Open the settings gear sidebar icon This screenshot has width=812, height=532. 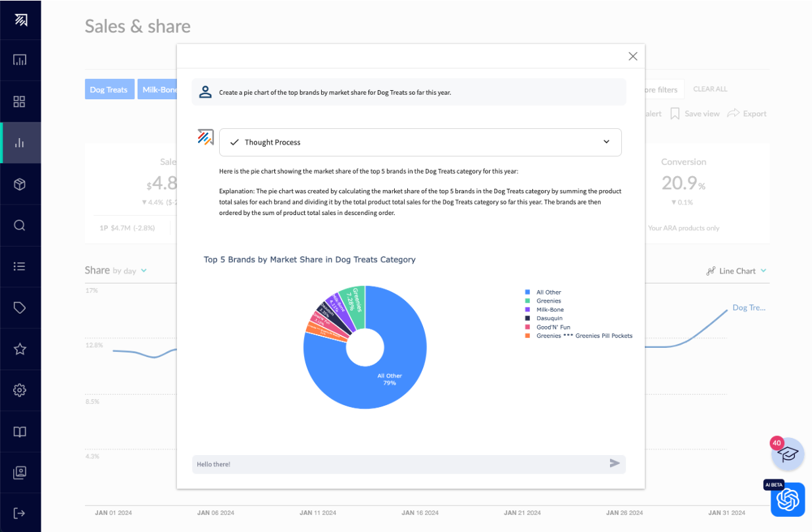coord(20,390)
